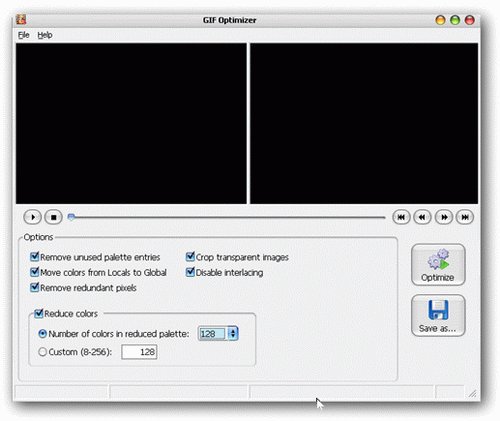Step back one frame button
This screenshot has width=500, height=421.
click(422, 217)
